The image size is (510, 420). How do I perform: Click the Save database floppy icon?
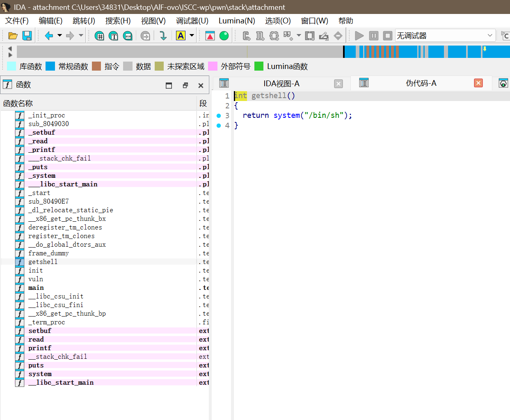[x=27, y=36]
